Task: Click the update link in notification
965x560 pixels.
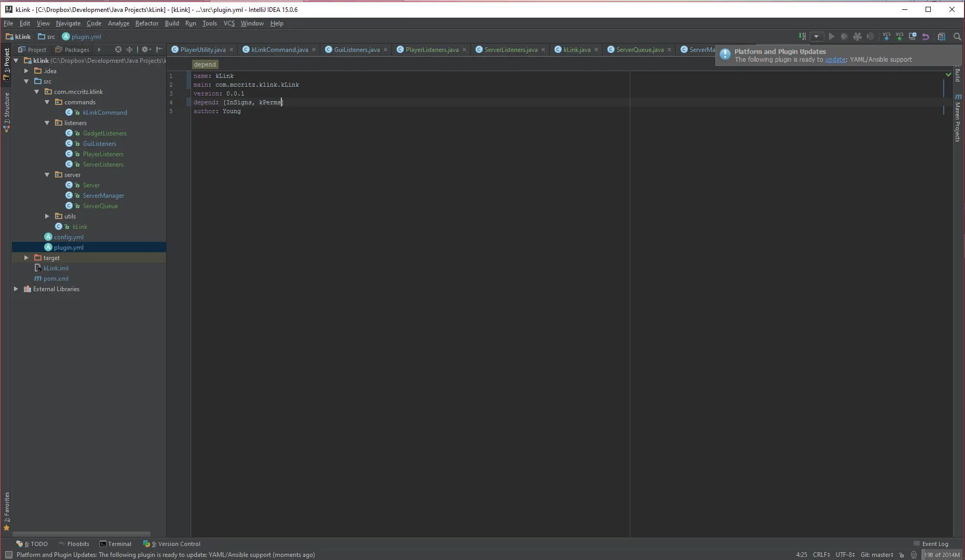Action: click(835, 60)
